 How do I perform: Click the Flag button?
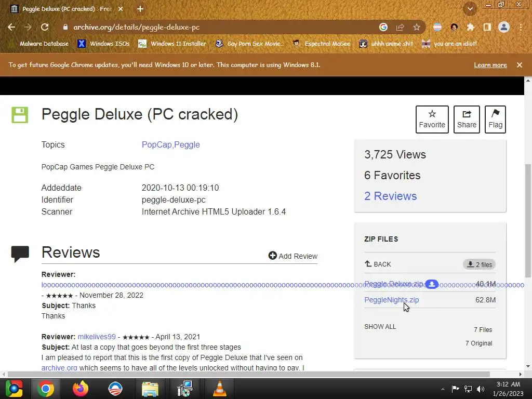[x=495, y=119]
